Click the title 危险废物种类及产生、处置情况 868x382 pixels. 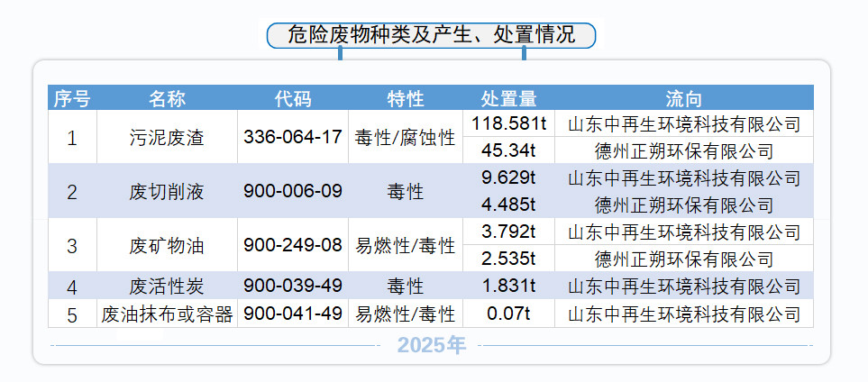(x=432, y=35)
